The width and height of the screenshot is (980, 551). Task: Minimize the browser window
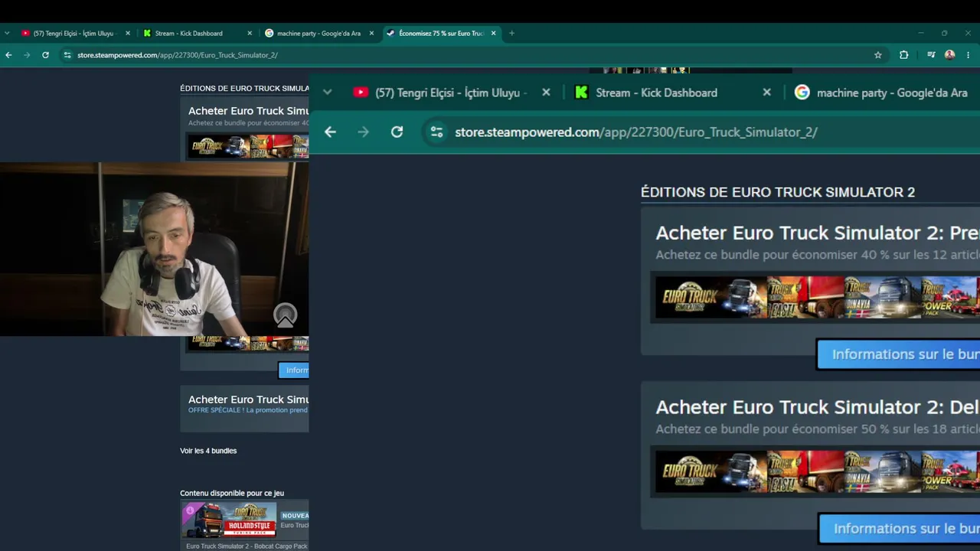pos(921,33)
